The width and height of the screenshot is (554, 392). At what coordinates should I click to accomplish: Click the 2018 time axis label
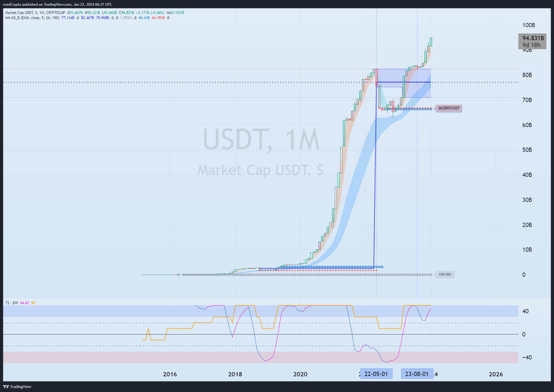click(x=235, y=374)
